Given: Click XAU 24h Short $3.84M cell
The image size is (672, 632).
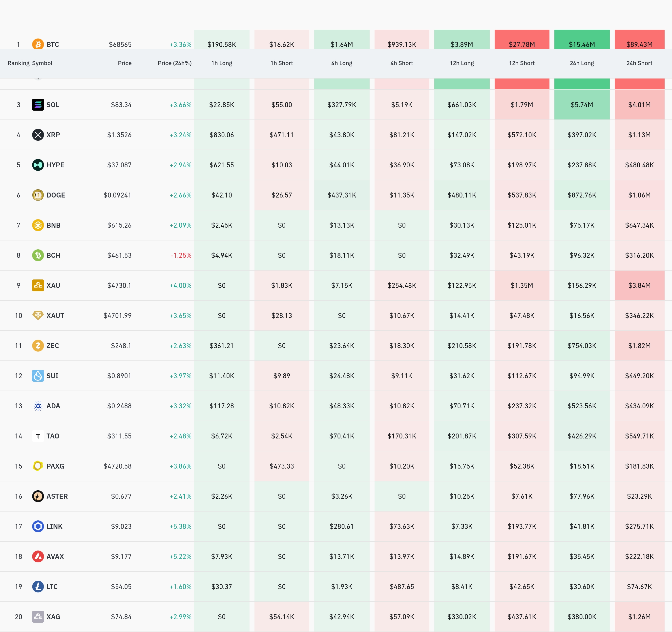Looking at the screenshot, I should click(x=639, y=285).
